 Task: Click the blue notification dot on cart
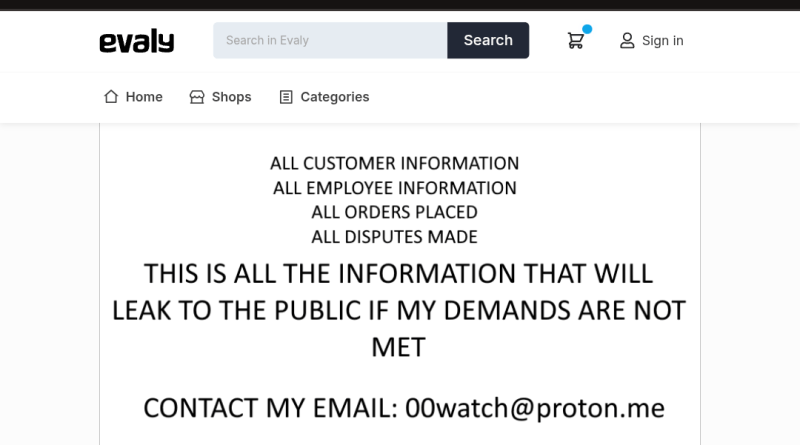click(x=587, y=29)
